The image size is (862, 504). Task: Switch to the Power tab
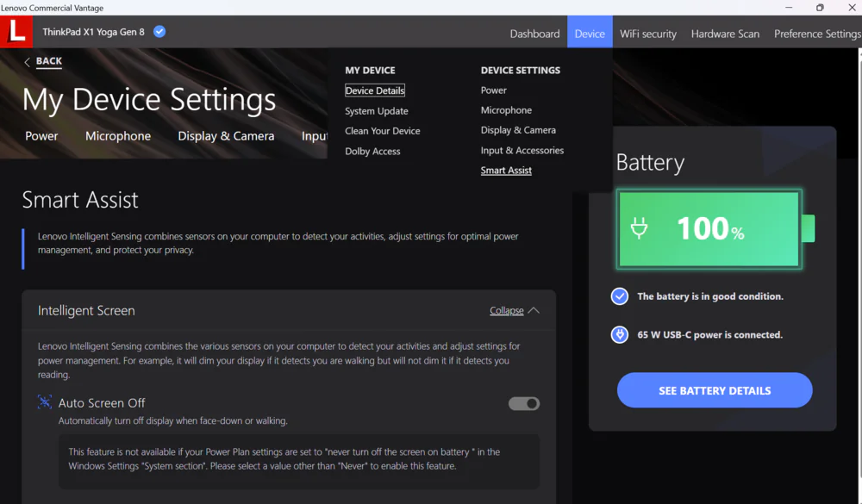coord(41,136)
